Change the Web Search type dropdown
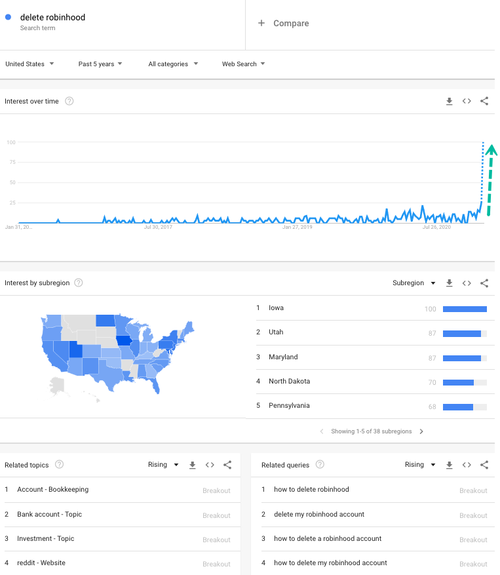The height and width of the screenshot is (575, 500). click(x=243, y=64)
